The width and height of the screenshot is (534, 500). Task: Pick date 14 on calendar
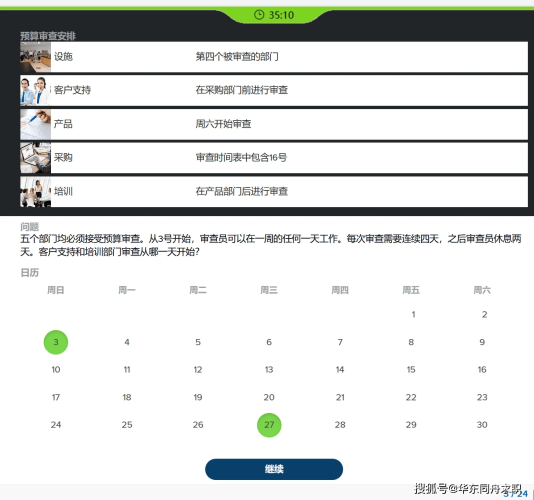point(340,370)
